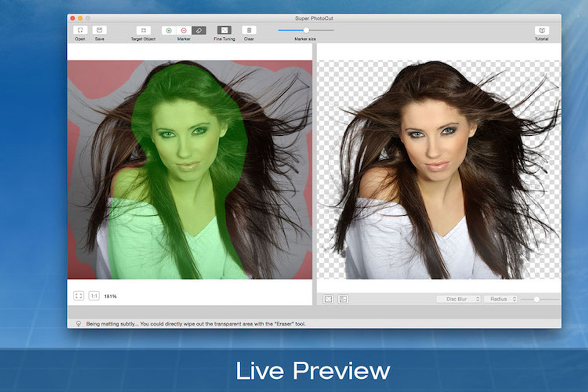Open the Disc Blur dropdown
588x392 pixels.
point(458,299)
